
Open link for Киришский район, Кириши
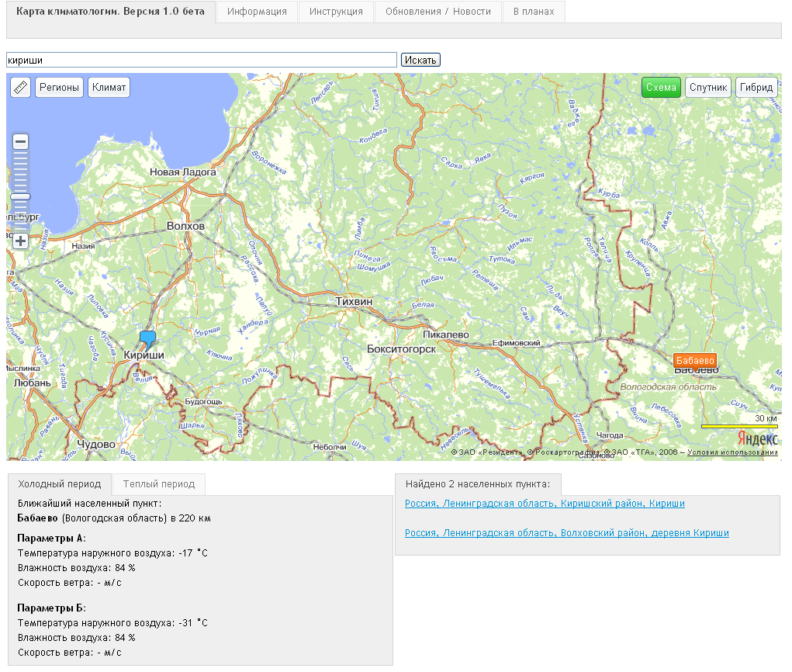point(545,504)
